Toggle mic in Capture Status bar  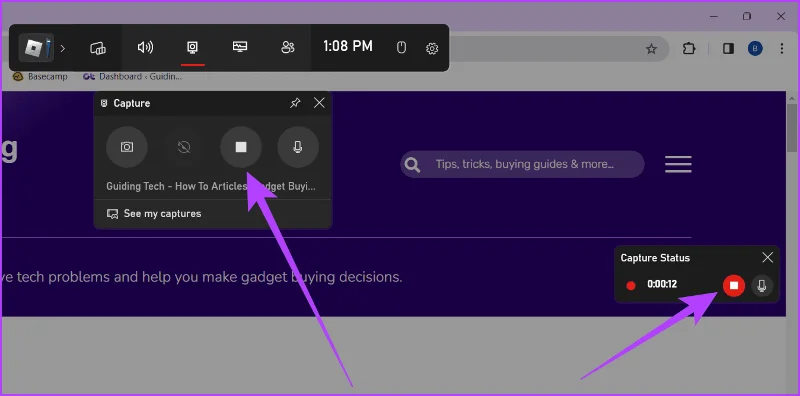point(762,285)
